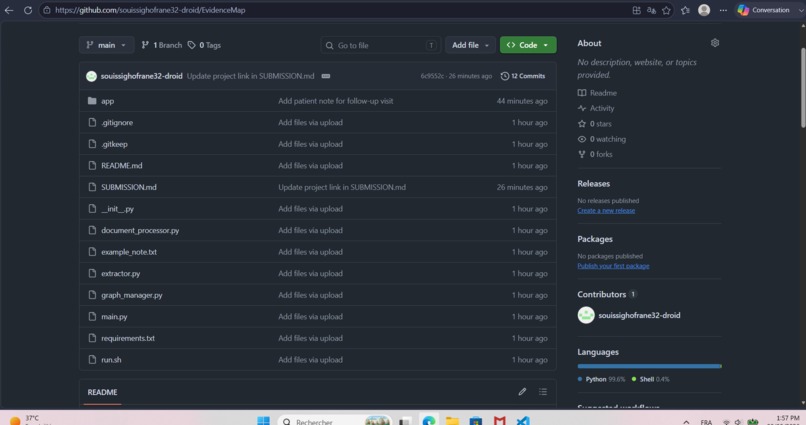View 0 stars link
This screenshot has height=425, width=806.
(595, 124)
